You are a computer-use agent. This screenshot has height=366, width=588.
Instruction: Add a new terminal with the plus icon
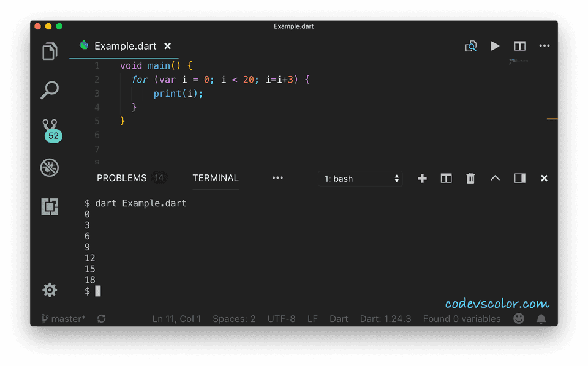coord(422,178)
